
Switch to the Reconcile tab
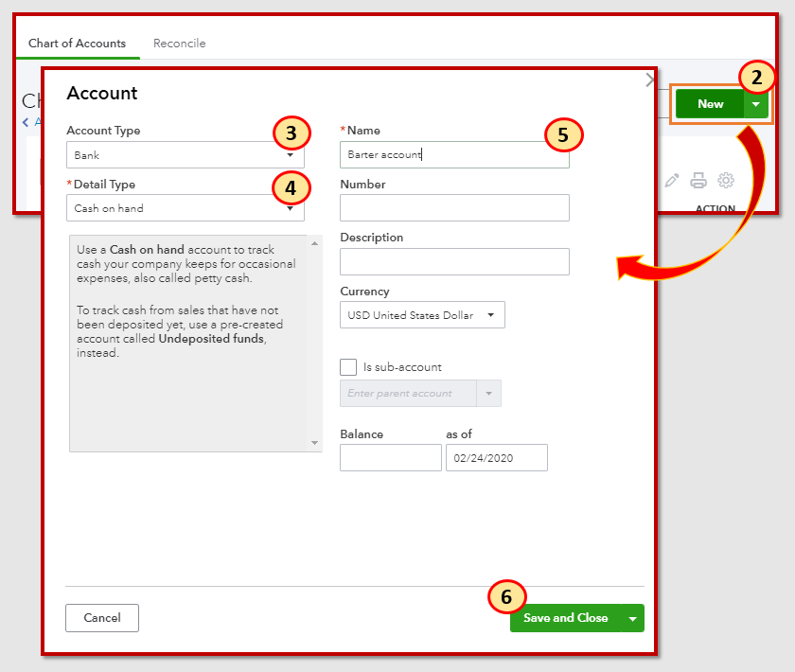coord(180,44)
